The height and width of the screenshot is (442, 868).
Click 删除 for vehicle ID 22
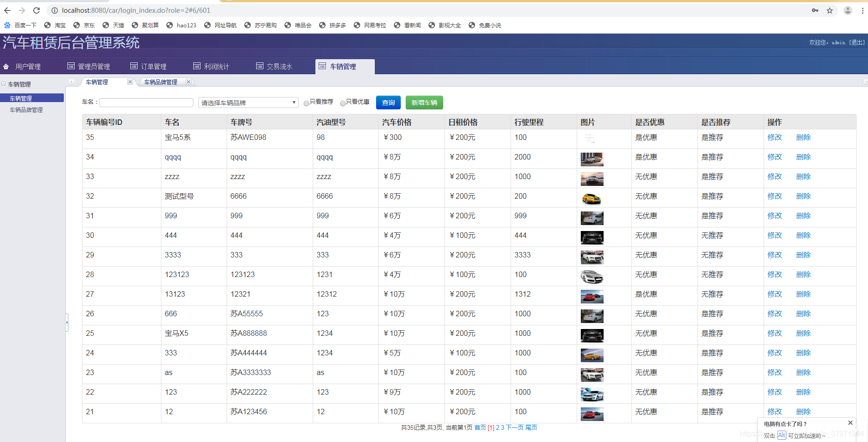pos(803,392)
